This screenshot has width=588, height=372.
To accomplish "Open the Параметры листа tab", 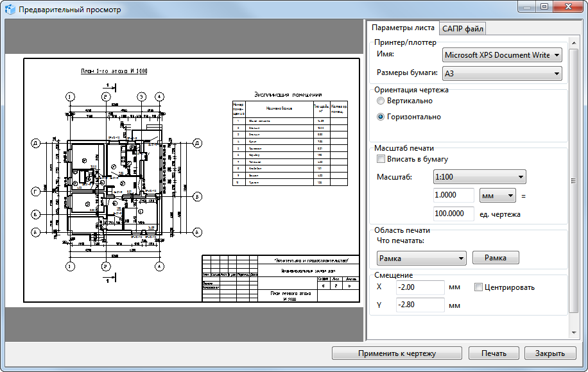I will pyautogui.click(x=402, y=28).
